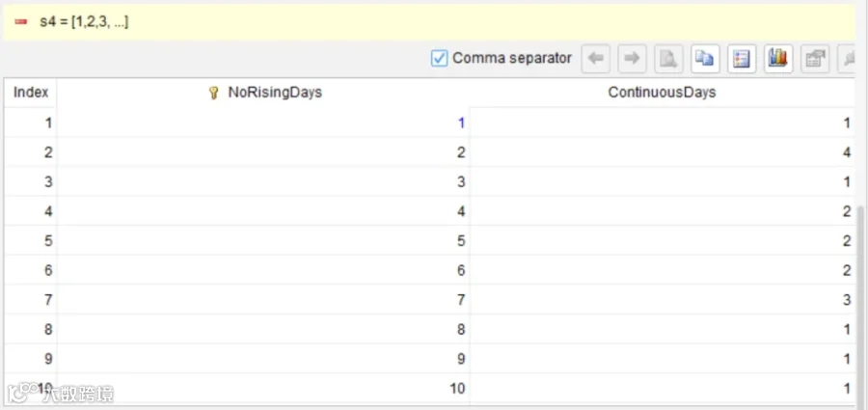This screenshot has height=410, width=868.
Task: Click the ContinuousDays column header
Action: (662, 93)
